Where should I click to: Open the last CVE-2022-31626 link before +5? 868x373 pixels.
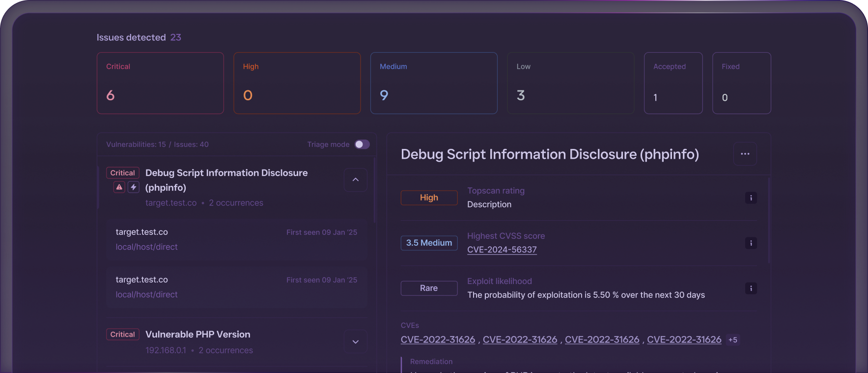684,340
